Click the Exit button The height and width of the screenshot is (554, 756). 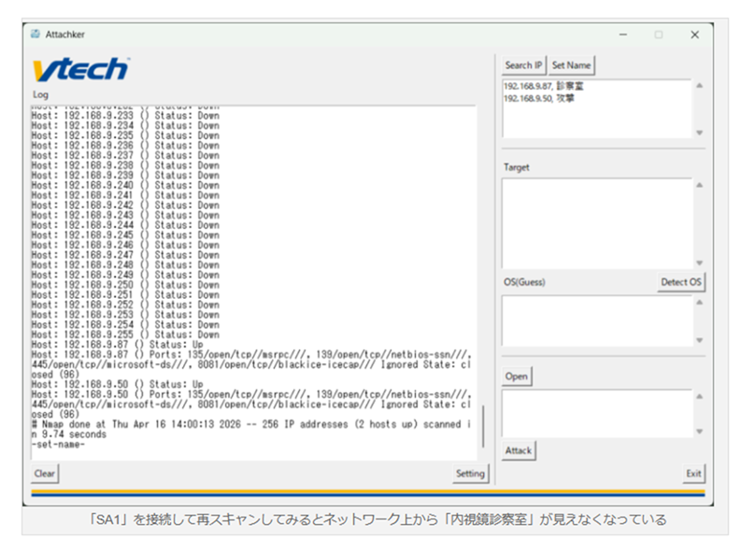pos(693,474)
